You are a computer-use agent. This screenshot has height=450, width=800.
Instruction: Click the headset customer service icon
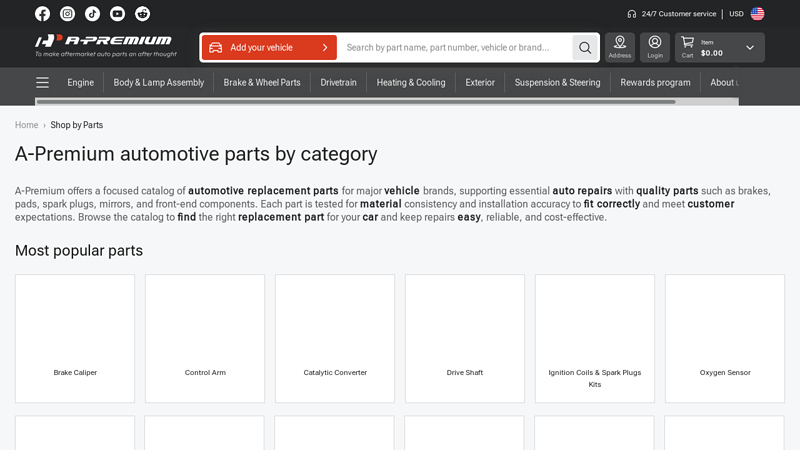click(632, 14)
